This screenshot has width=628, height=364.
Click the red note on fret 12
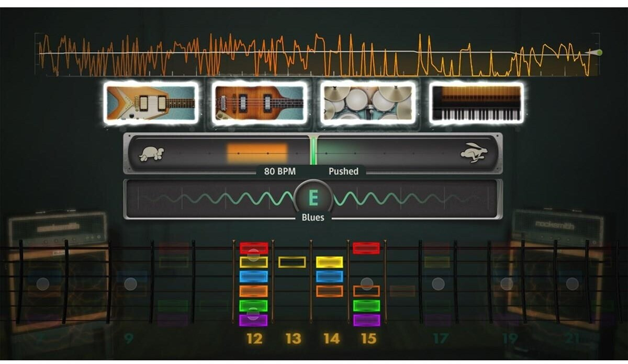tap(254, 248)
